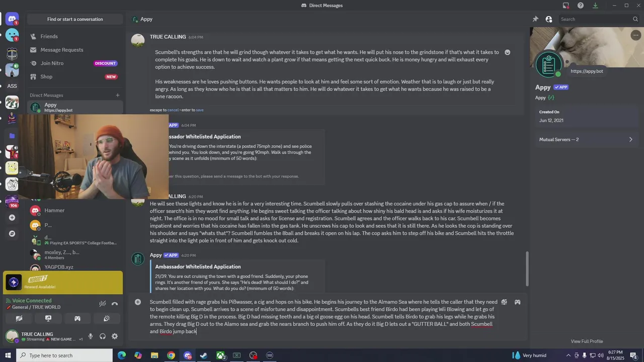Click View Full Profile

[587, 341]
